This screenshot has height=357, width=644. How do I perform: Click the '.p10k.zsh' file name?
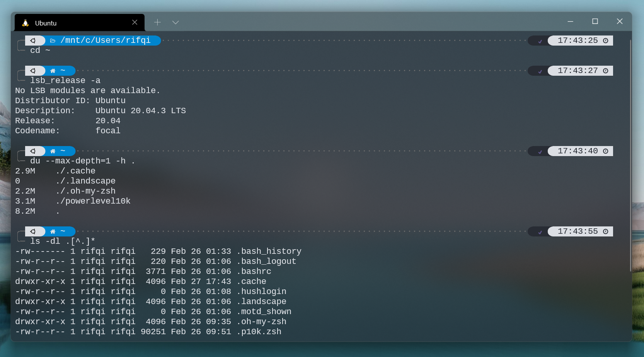(259, 331)
